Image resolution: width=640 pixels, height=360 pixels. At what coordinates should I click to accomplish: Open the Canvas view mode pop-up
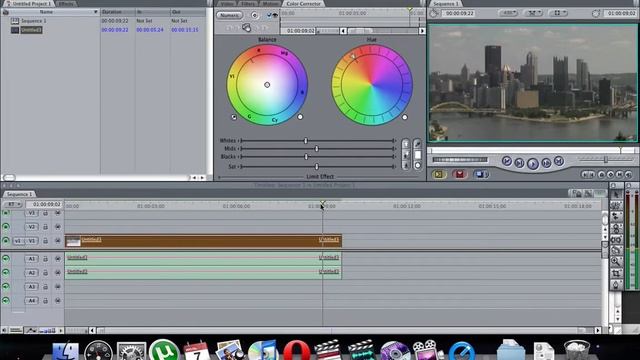pyautogui.click(x=558, y=13)
